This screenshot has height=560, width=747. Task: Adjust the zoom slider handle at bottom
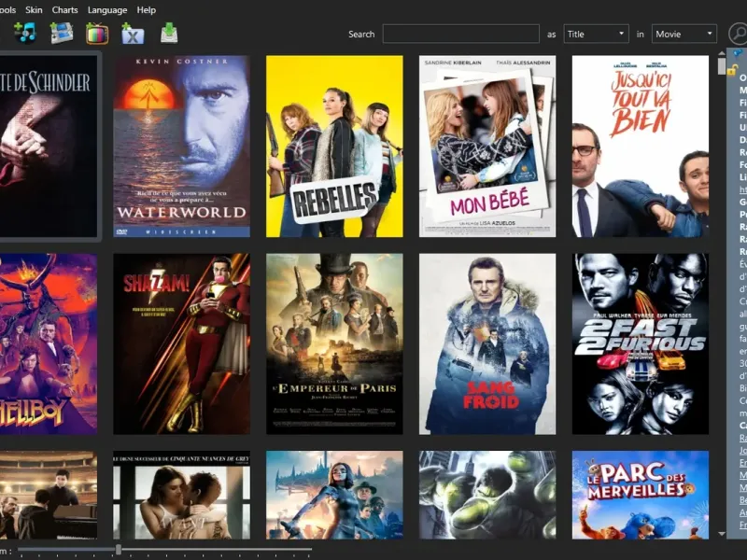coord(119,550)
